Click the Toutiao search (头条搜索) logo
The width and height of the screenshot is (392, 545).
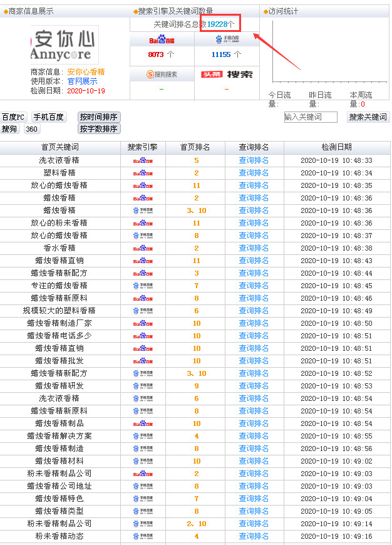(x=227, y=74)
